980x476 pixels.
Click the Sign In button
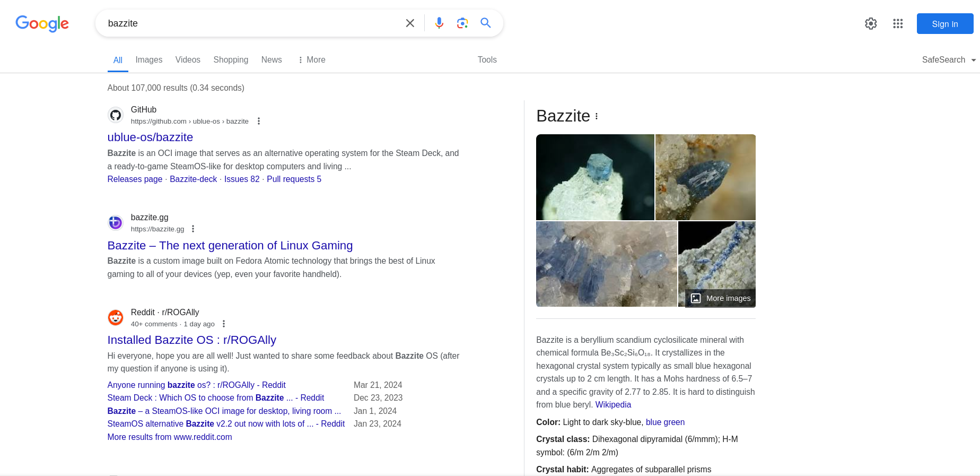pyautogui.click(x=945, y=24)
